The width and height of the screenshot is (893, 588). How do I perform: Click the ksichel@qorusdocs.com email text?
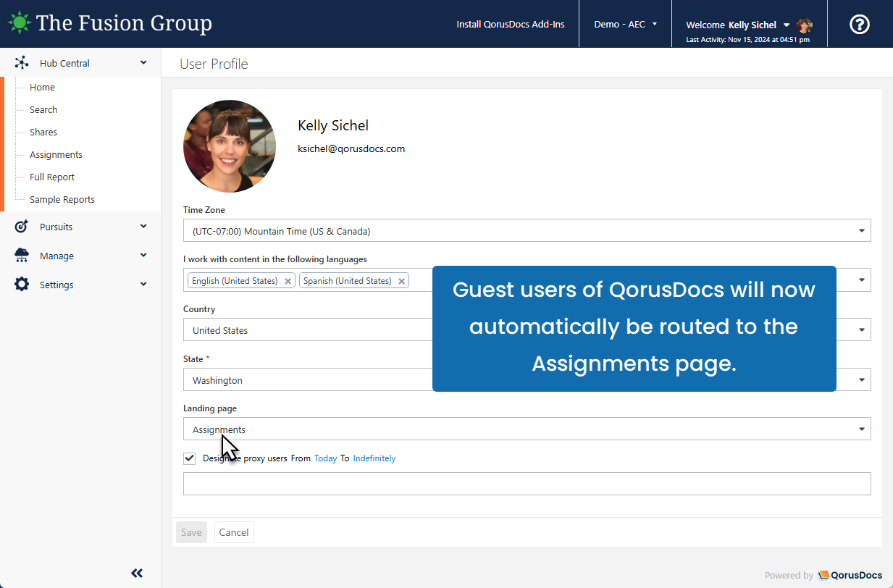pyautogui.click(x=351, y=148)
